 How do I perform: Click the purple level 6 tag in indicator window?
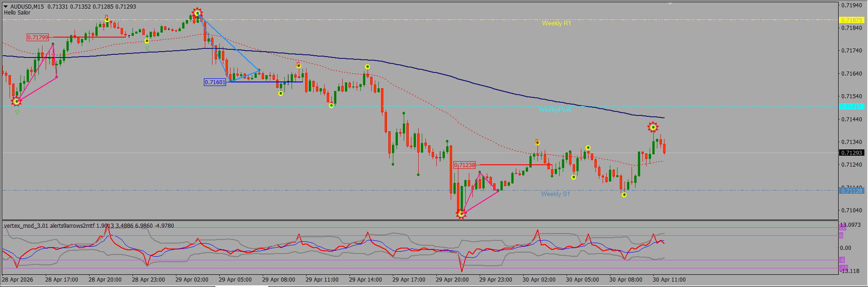(x=842, y=235)
